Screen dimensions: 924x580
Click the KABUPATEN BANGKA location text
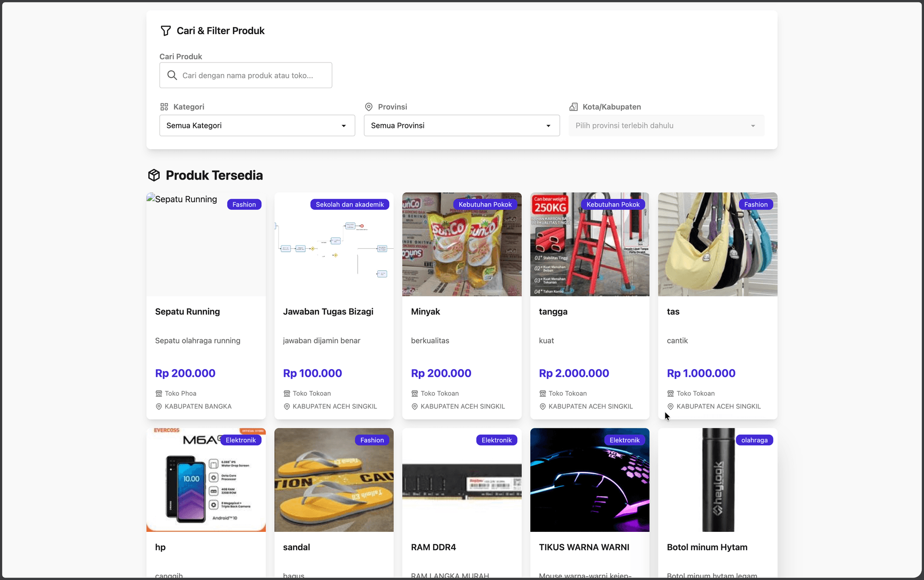point(198,407)
